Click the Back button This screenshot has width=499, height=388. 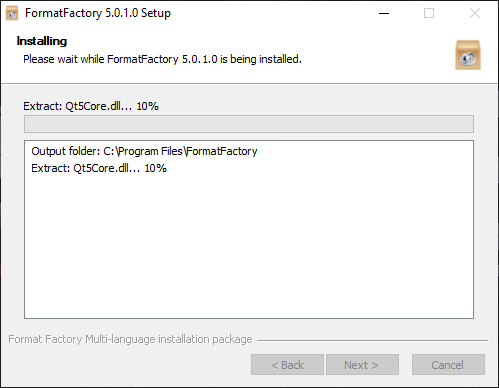click(x=287, y=365)
